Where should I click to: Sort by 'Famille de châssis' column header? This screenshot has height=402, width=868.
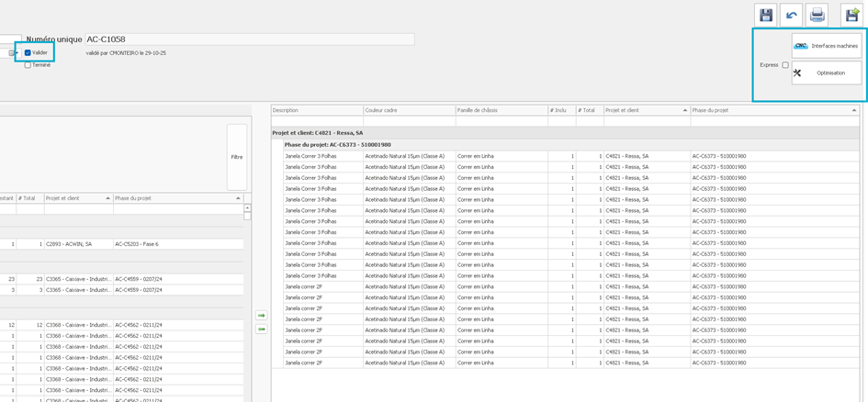[501, 110]
